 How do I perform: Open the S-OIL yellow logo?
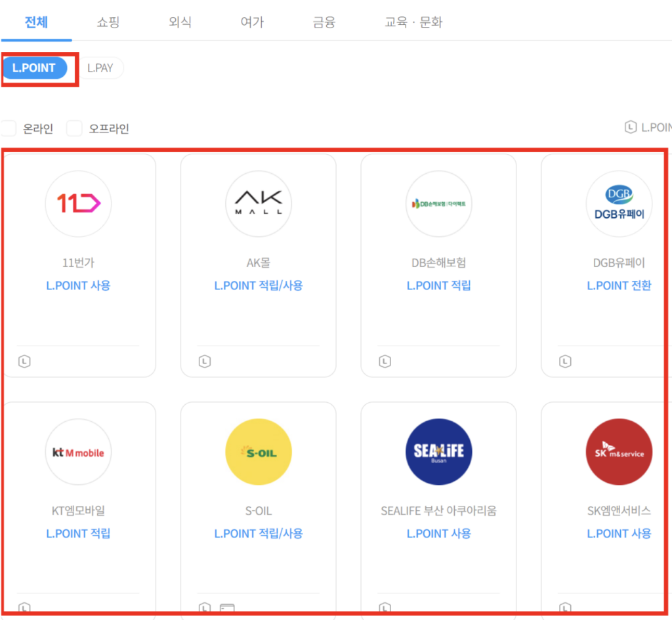[259, 452]
